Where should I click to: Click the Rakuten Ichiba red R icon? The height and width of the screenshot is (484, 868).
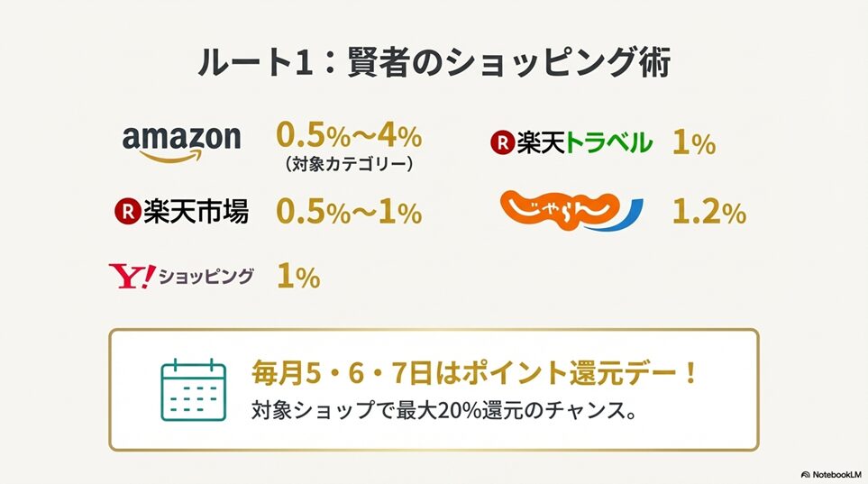coord(126,214)
